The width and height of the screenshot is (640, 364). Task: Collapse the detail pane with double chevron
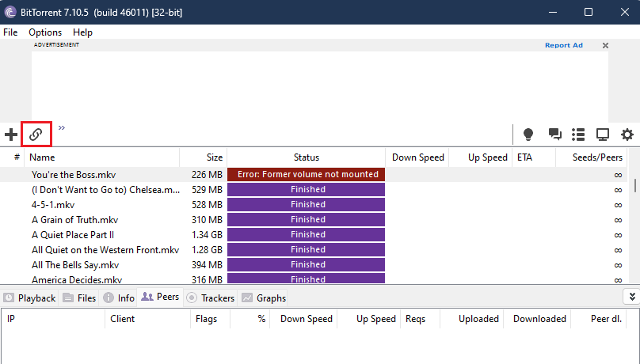tap(632, 296)
